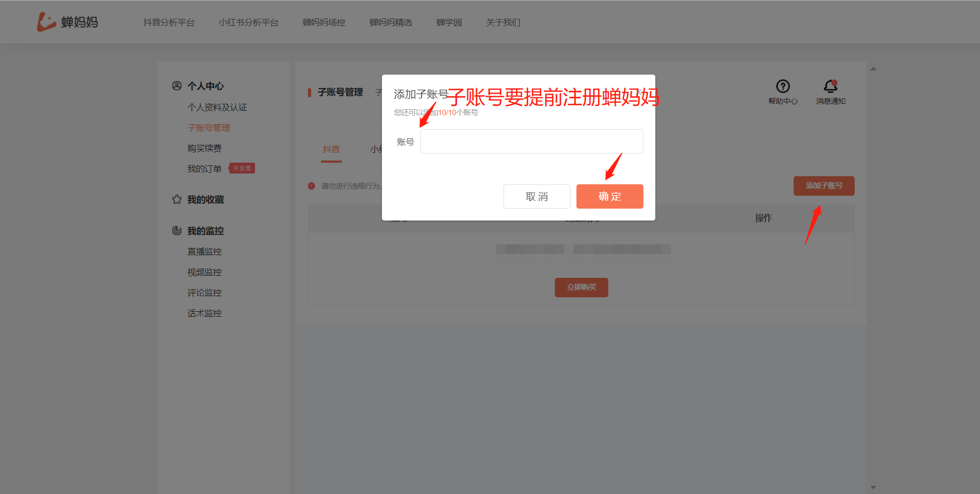
Task: Click the scrollbar down arrow
Action: point(873,488)
